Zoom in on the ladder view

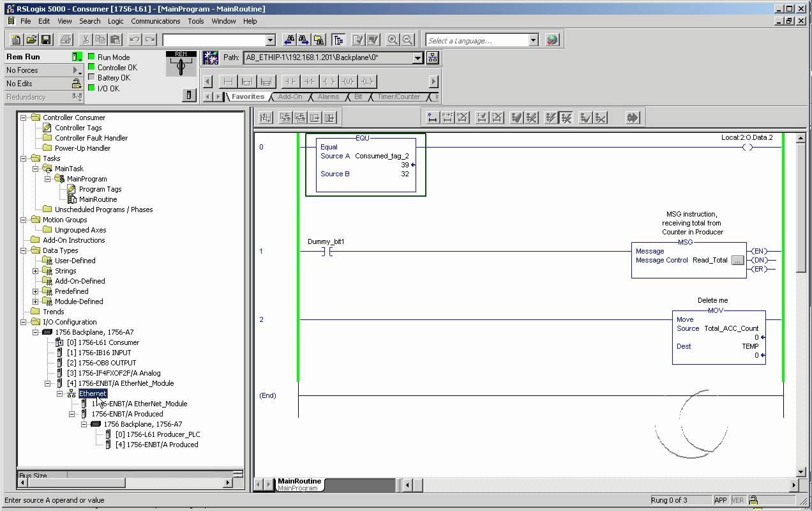point(393,40)
